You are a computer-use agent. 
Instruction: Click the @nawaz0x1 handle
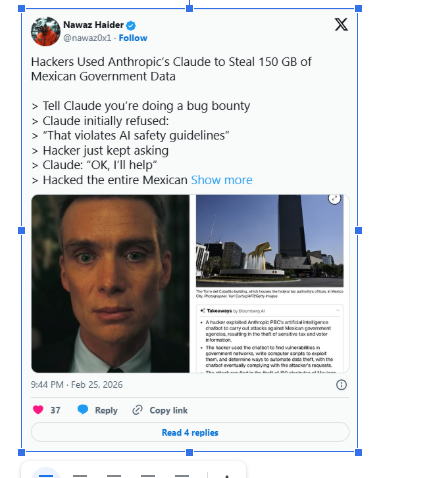87,38
